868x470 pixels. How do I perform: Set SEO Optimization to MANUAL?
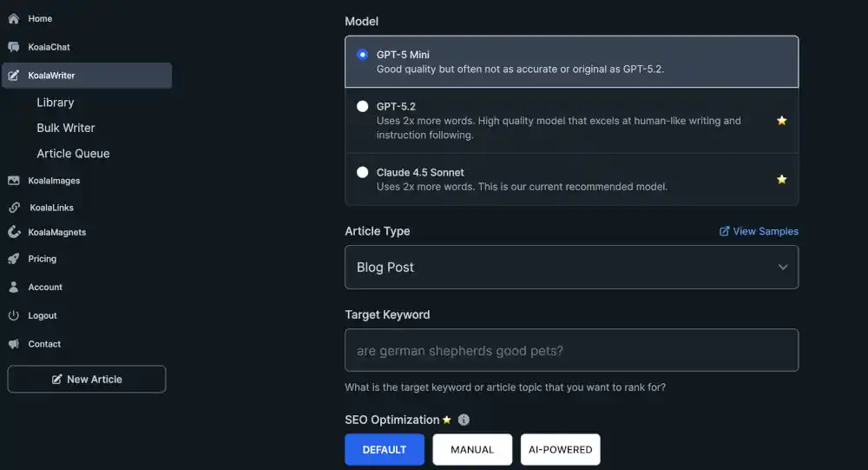coord(472,449)
